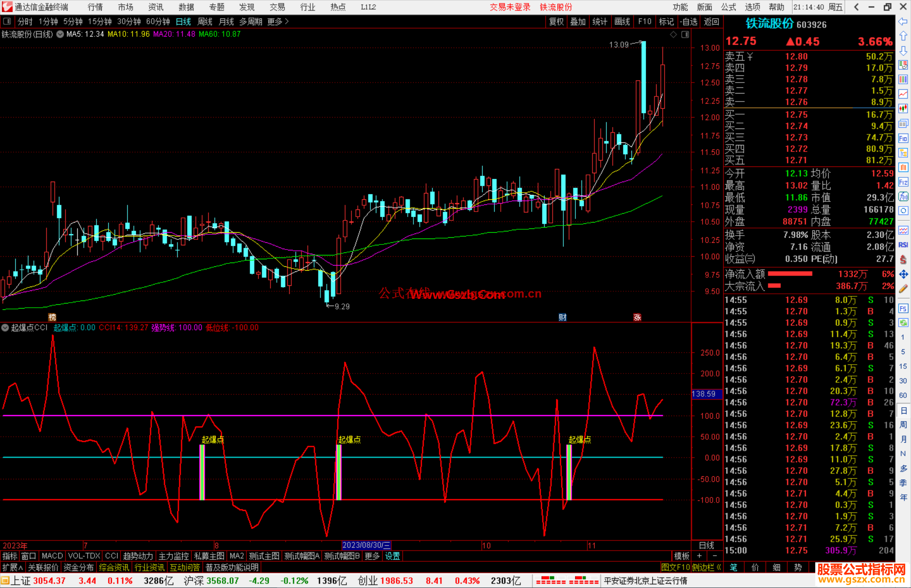Toggle the MA settings circle beside 铁流股份(日线)
This screenshot has height=588, width=911.
click(x=60, y=34)
